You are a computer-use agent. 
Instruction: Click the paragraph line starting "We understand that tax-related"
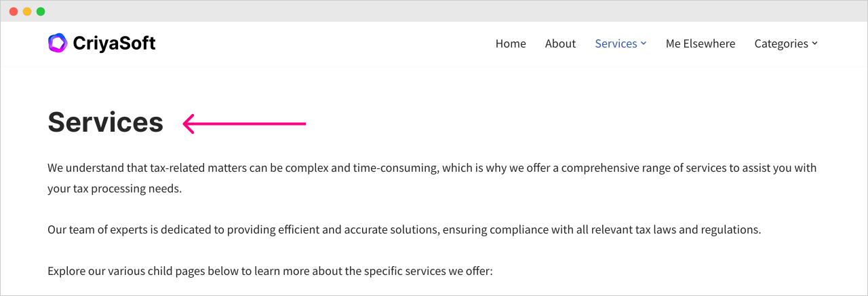click(432, 168)
